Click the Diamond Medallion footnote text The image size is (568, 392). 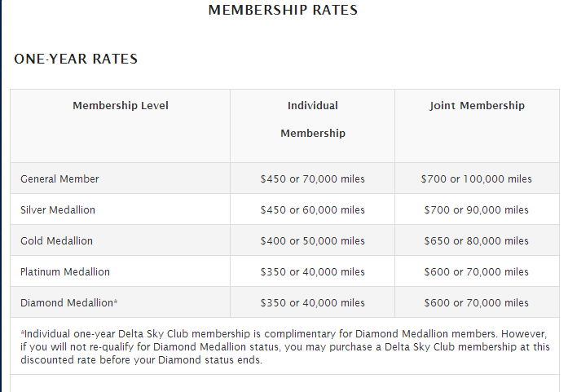pyautogui.click(x=285, y=346)
